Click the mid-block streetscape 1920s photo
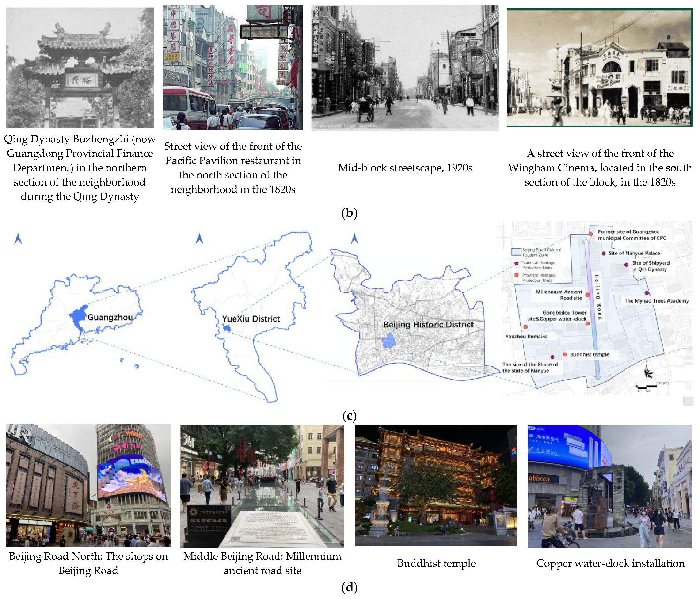This screenshot has width=700, height=599. [x=405, y=68]
